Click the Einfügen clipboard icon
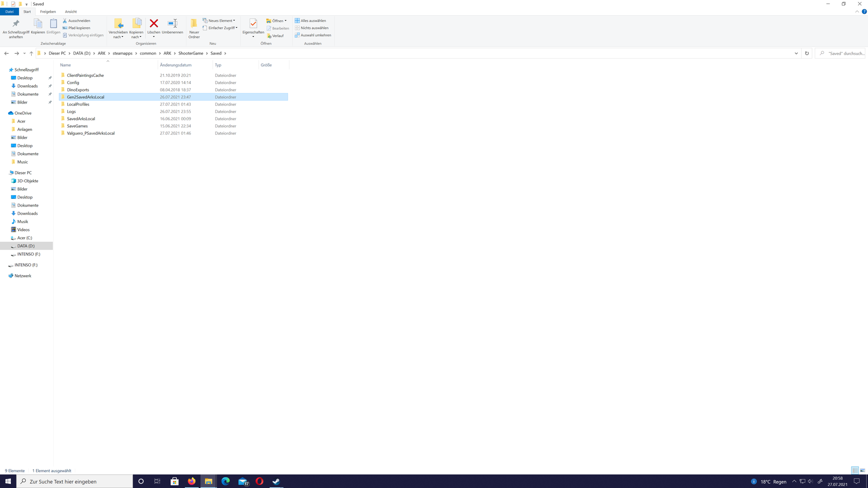The width and height of the screenshot is (868, 488). (53, 27)
